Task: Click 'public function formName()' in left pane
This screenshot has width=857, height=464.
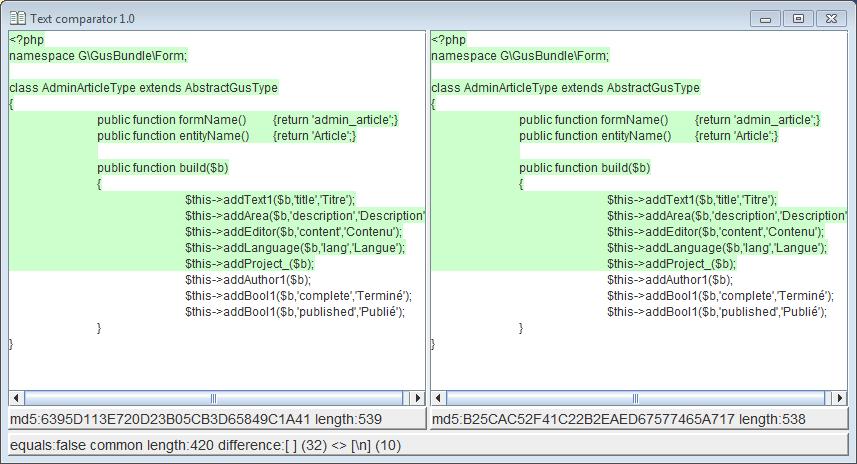Action: click(172, 120)
